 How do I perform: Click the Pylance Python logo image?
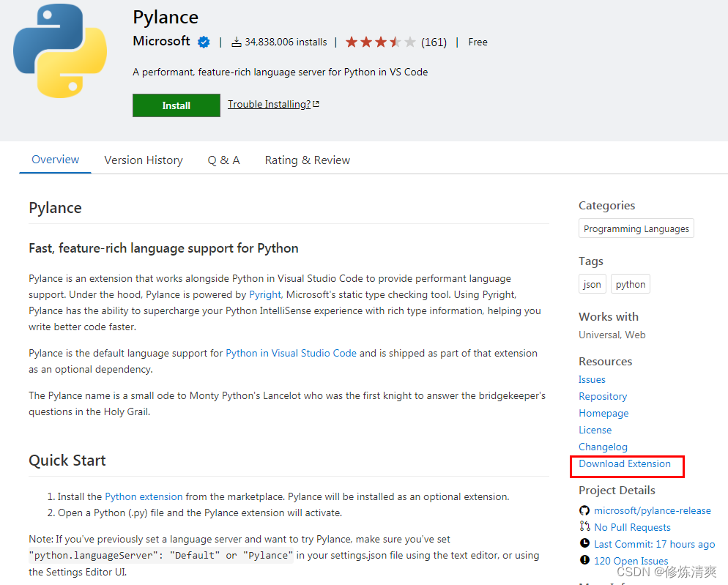pos(60,51)
